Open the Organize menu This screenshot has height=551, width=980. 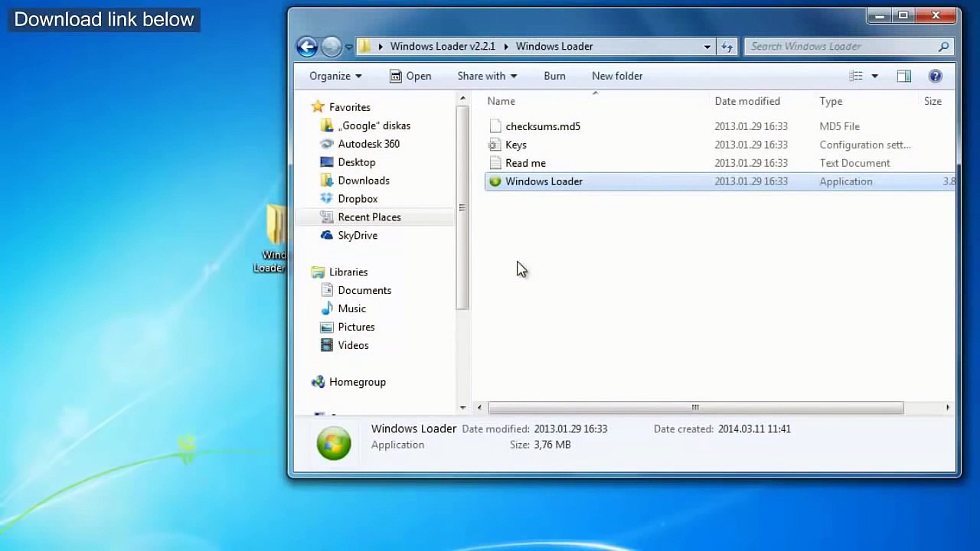pyautogui.click(x=335, y=76)
